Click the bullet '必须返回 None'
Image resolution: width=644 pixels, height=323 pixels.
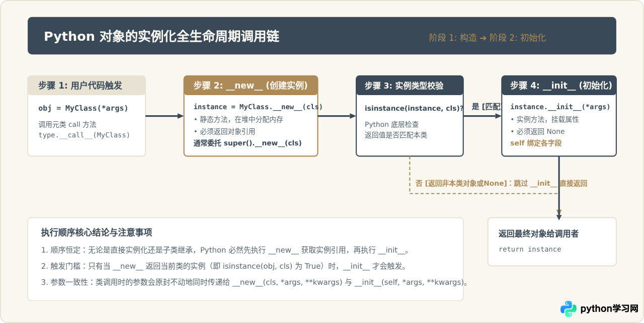click(x=537, y=131)
